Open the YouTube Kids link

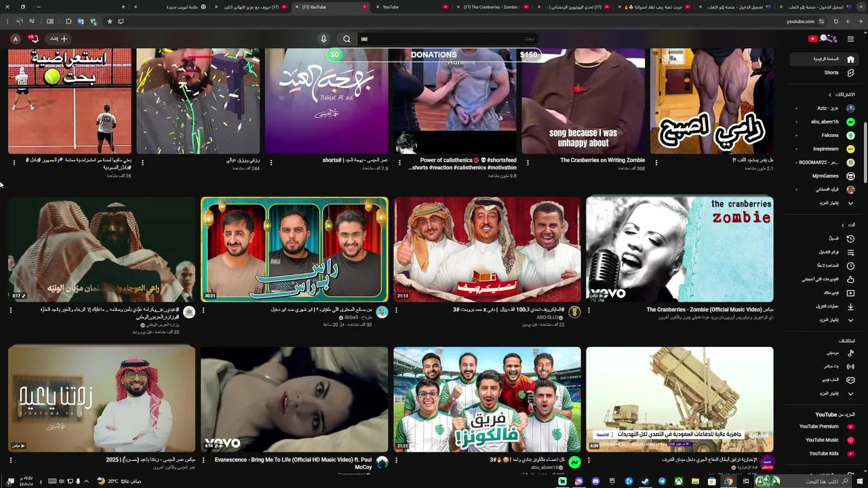(x=825, y=453)
